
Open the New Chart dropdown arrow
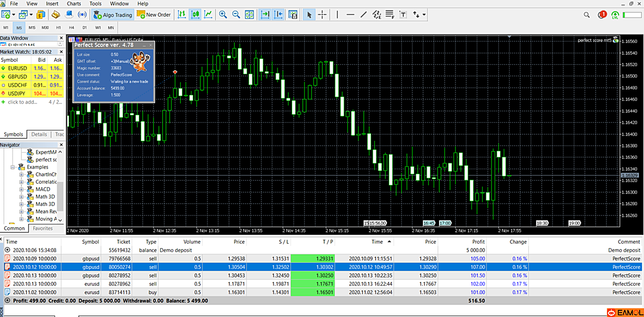click(13, 15)
